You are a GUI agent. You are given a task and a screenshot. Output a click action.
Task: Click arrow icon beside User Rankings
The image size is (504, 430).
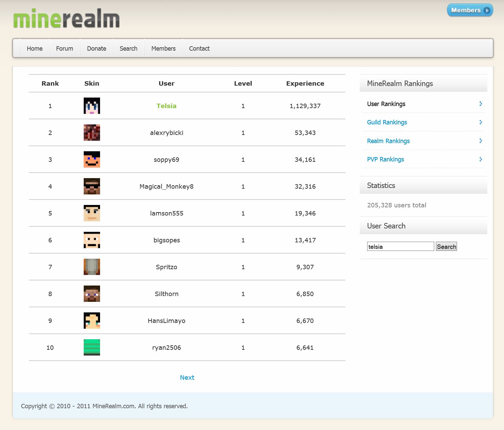(x=481, y=104)
